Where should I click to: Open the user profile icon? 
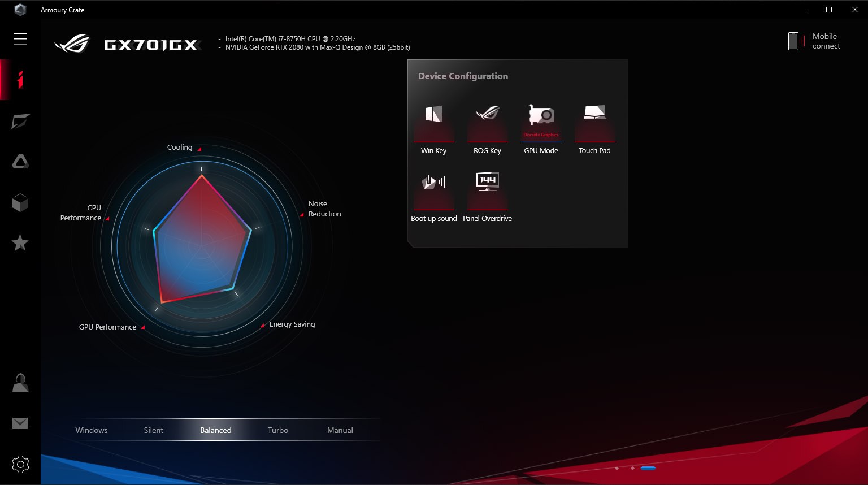tap(20, 383)
